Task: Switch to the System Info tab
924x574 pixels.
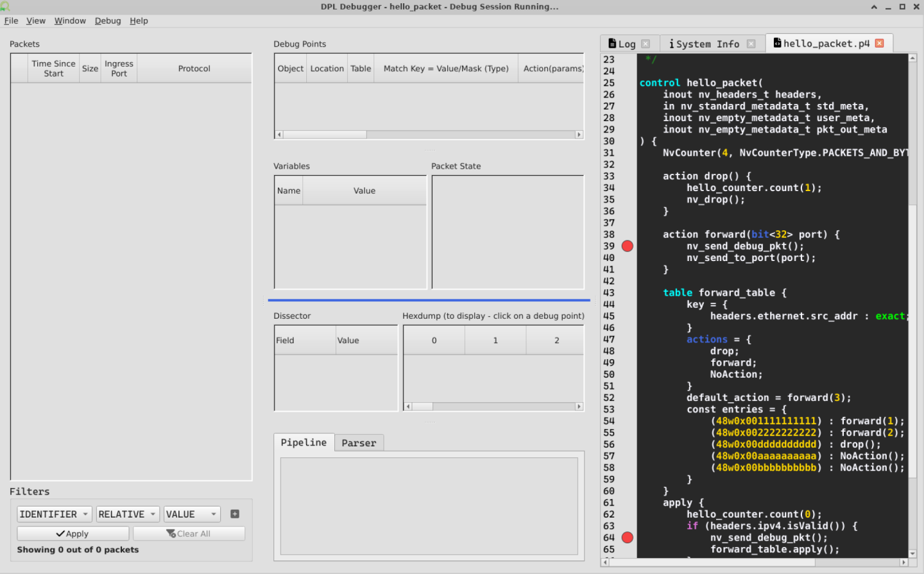Action: tap(707, 44)
